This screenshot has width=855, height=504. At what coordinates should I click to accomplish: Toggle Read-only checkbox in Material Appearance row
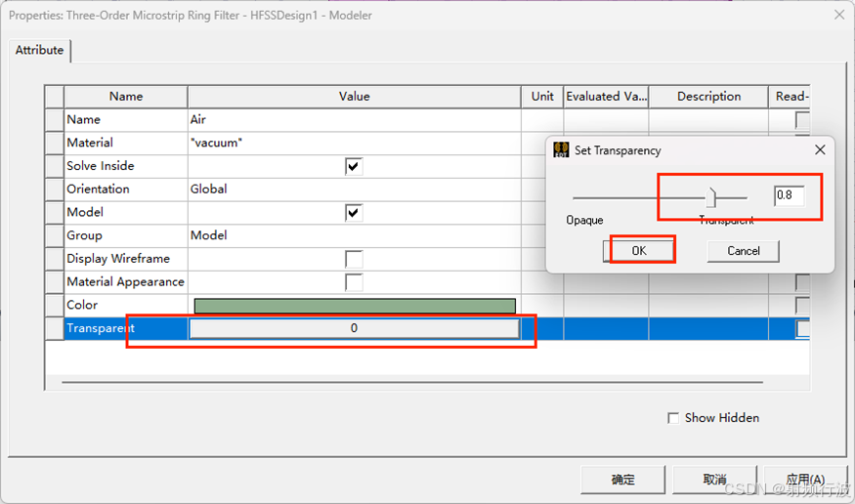click(x=802, y=282)
